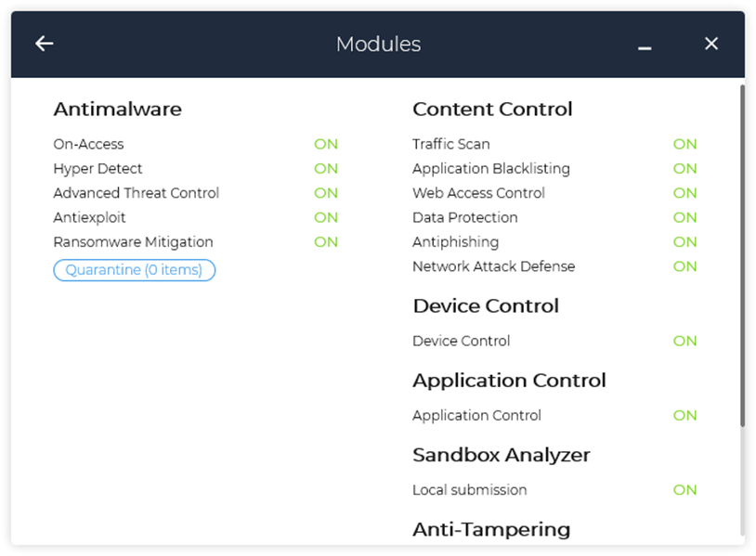Open Quarantine (0 items) link

point(135,270)
